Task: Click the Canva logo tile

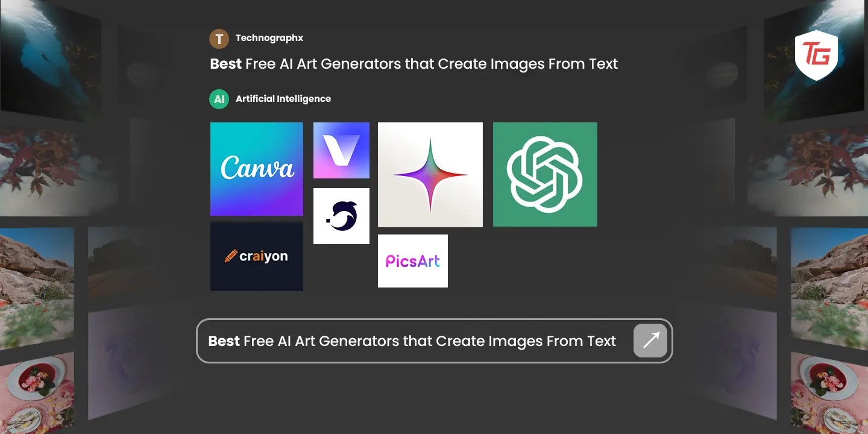Action: point(256,169)
